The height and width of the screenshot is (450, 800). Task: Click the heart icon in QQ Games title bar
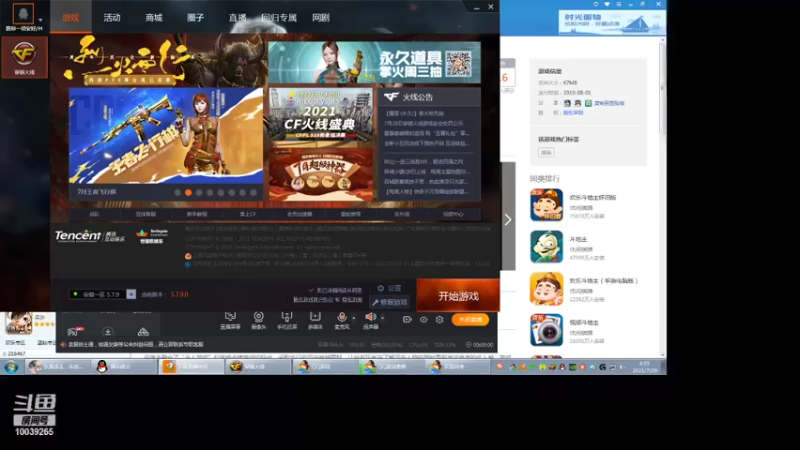607,4
